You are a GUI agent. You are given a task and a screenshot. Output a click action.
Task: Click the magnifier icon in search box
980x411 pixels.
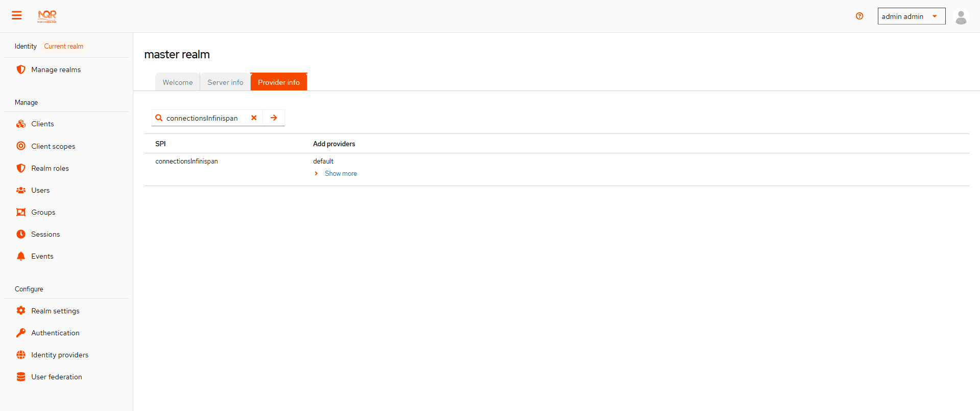pos(159,118)
